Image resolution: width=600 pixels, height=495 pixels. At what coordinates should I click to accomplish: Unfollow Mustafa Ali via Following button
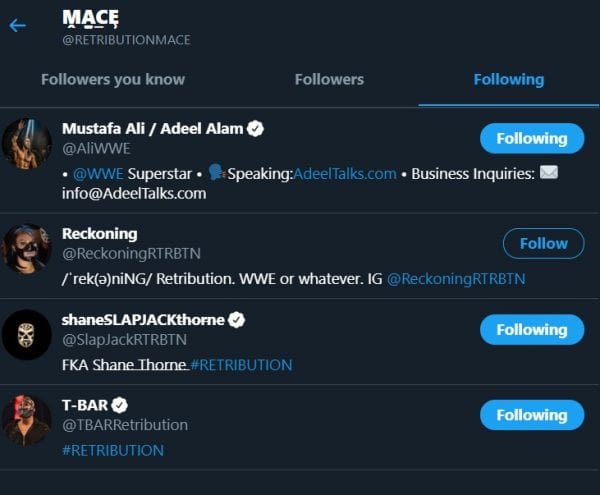coord(531,138)
